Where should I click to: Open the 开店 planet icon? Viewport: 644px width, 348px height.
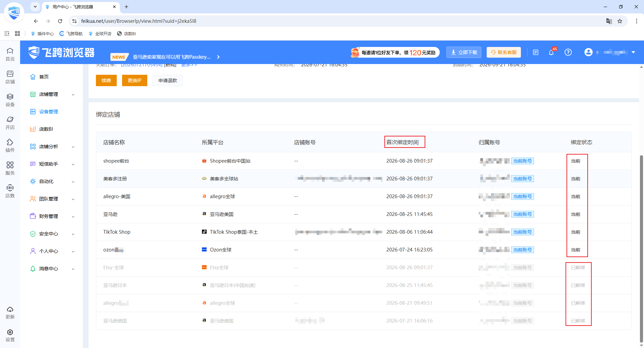10,122
